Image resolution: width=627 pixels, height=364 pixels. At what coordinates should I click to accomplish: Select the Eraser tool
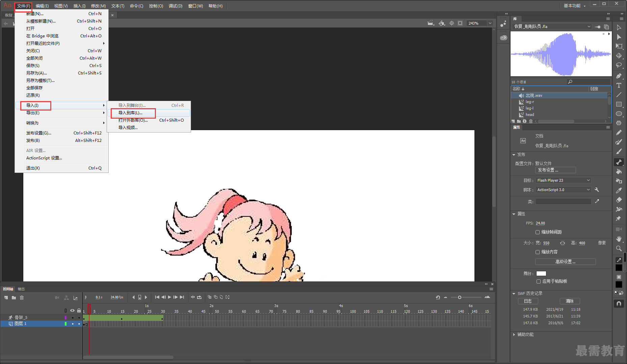click(619, 200)
